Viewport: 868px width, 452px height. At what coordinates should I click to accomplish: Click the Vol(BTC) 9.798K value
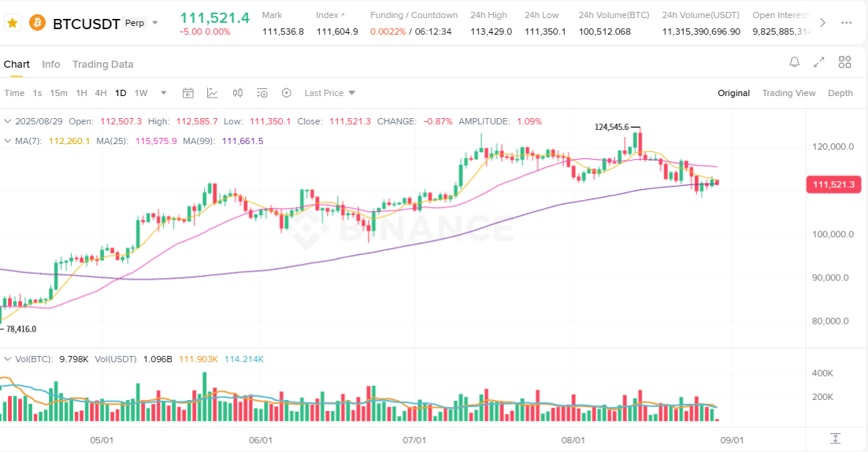[x=74, y=359]
